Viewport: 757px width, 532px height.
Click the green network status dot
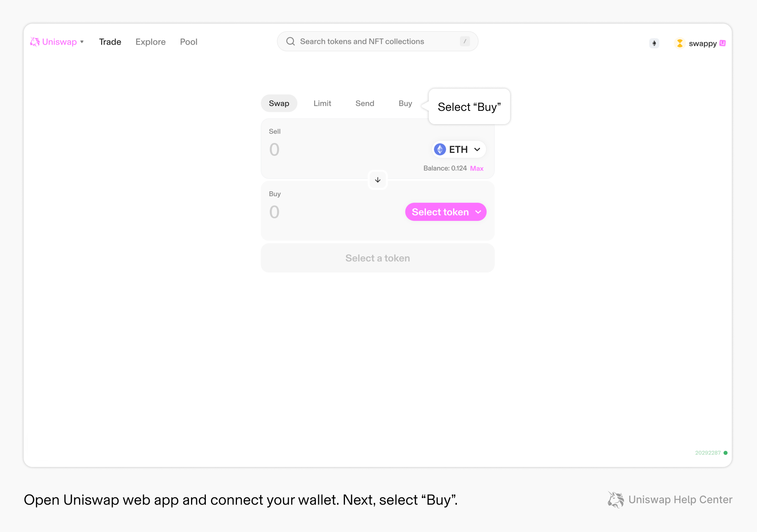726,453
